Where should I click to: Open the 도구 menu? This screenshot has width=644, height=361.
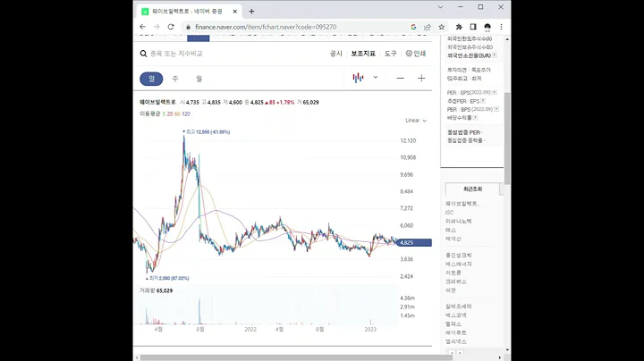coord(391,54)
